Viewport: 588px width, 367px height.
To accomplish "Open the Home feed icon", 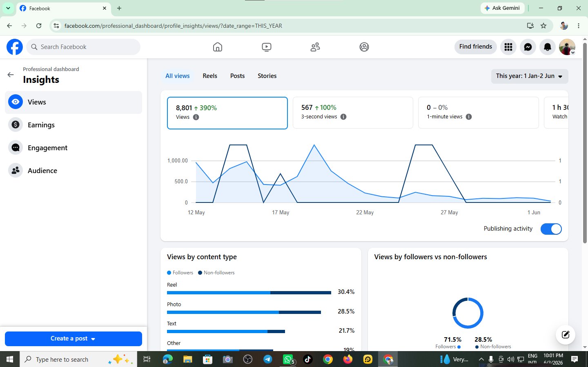I will pos(218,47).
